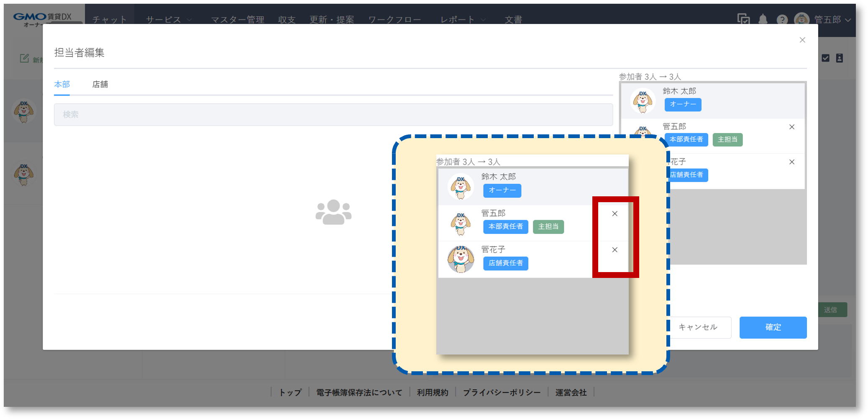Open the プライバシーポリシー footer link

click(x=502, y=393)
